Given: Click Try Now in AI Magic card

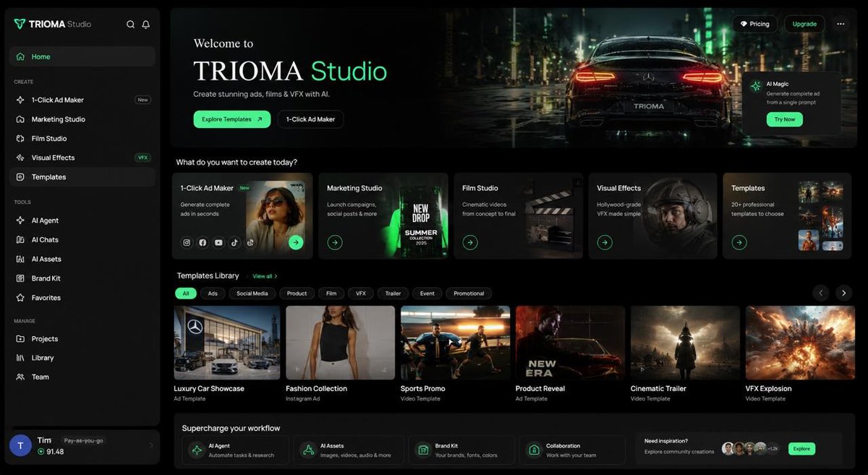Looking at the screenshot, I should pos(785,119).
